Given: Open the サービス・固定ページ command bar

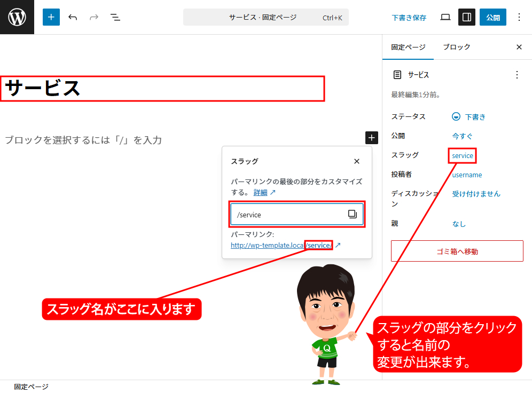Looking at the screenshot, I should point(265,17).
